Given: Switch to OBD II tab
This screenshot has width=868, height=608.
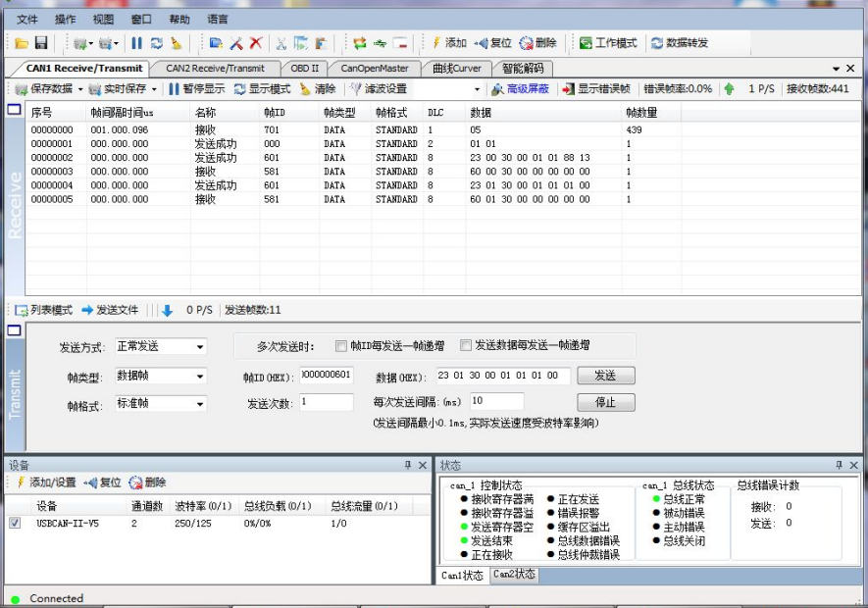Looking at the screenshot, I should click(x=304, y=68).
